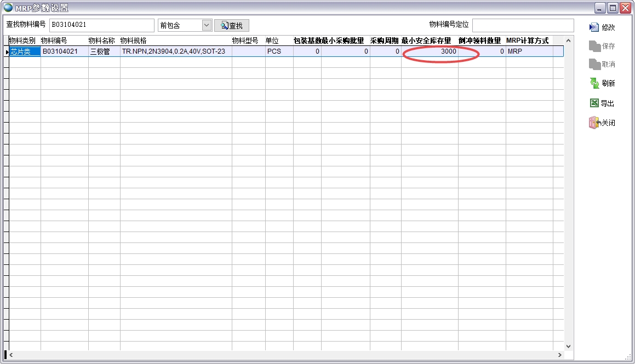This screenshot has height=364, width=635.
Task: Click inside the 查找物料编号 search field
Action: [101, 25]
